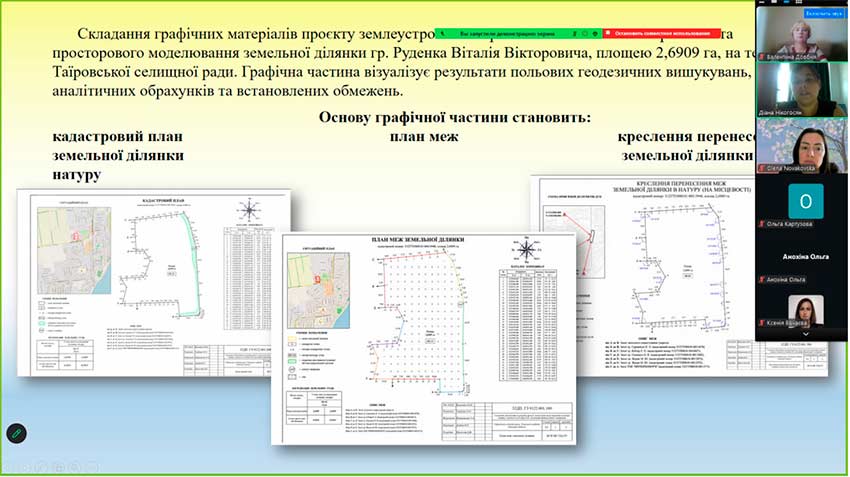Select Діана Нікогосян's video tile
The height and width of the screenshot is (477, 850).
(801, 89)
